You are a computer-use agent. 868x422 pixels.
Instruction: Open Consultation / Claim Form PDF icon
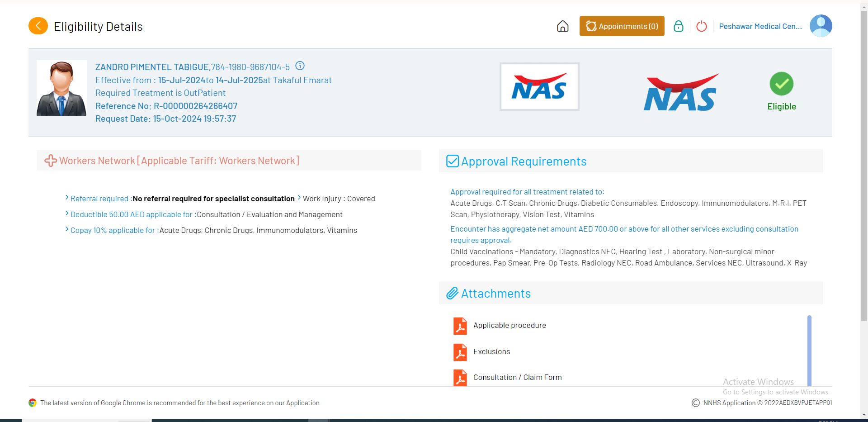point(460,378)
